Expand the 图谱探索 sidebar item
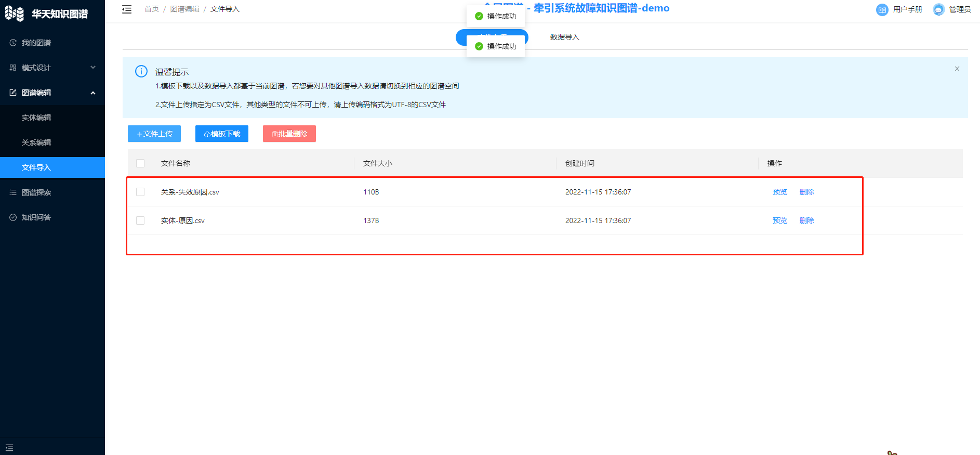The width and height of the screenshot is (980, 455). pos(36,192)
